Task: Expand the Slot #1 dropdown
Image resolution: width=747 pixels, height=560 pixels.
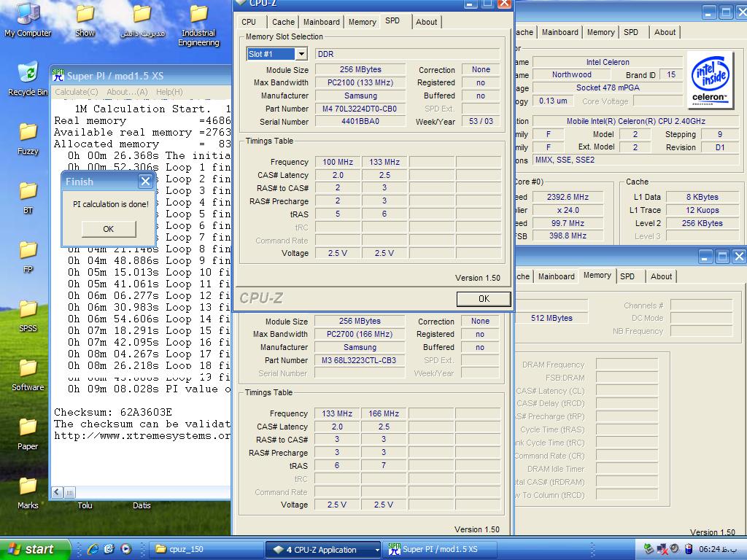Action: (301, 54)
